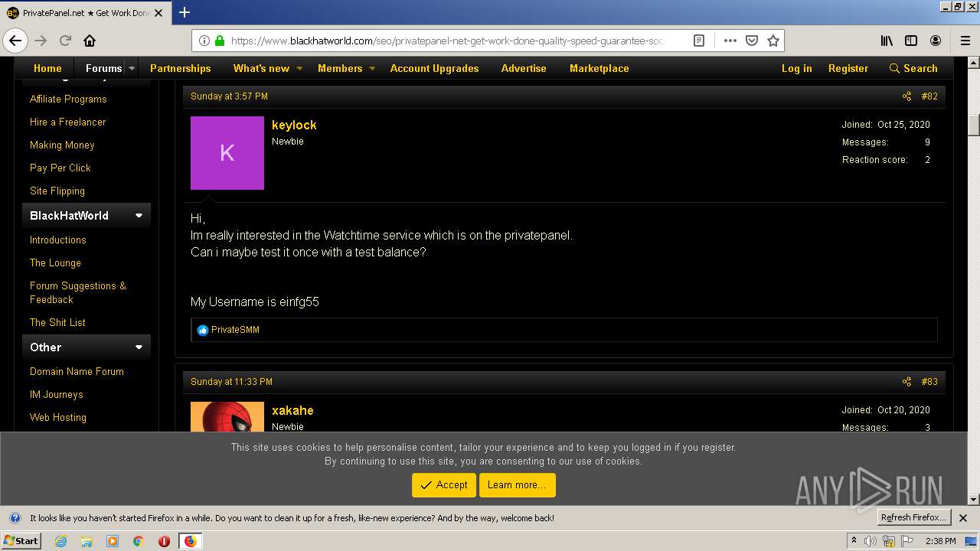This screenshot has width=980, height=551.
Task: Show hidden system tray icons arrow
Action: (854, 541)
